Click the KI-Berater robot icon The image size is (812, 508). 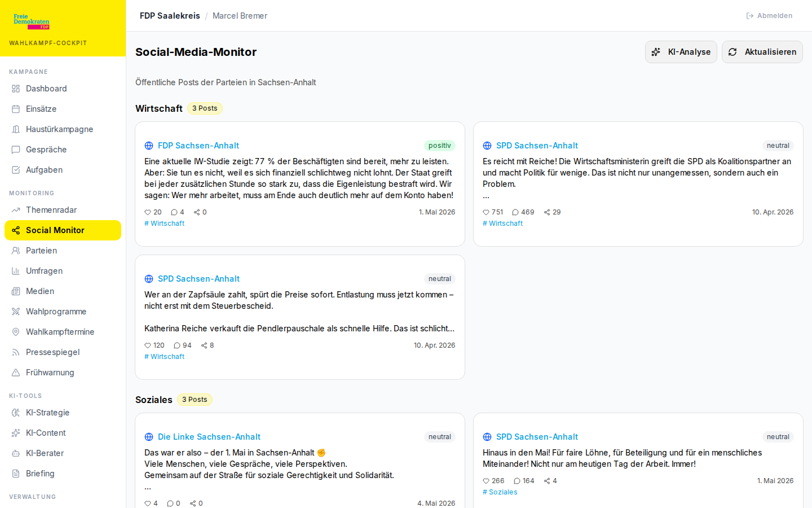coord(16,453)
